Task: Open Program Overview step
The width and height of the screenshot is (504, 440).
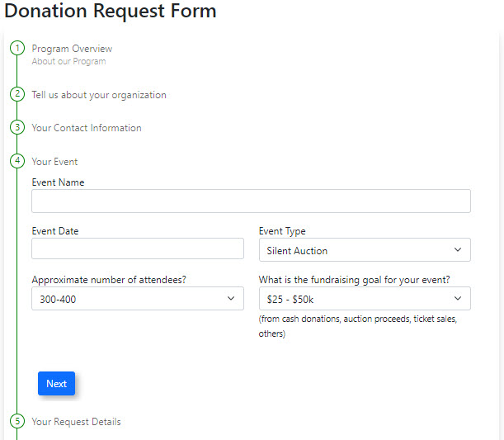Action: point(72,49)
